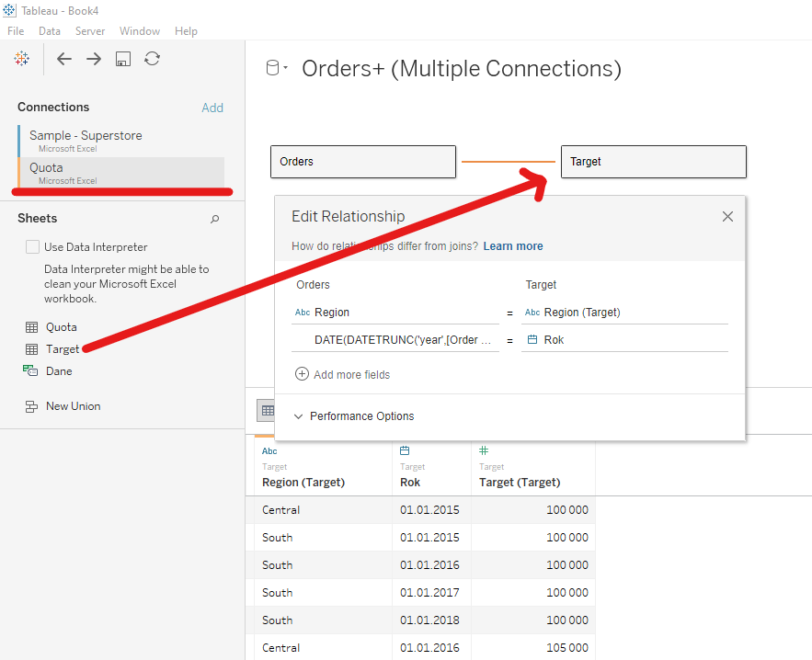Select the Sample - Superstore connection
The width and height of the screenshot is (812, 660).
pos(86,136)
